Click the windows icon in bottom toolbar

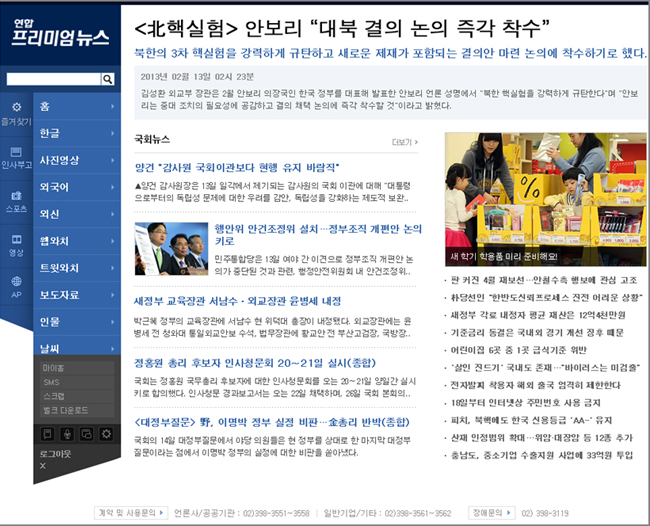pos(85,433)
